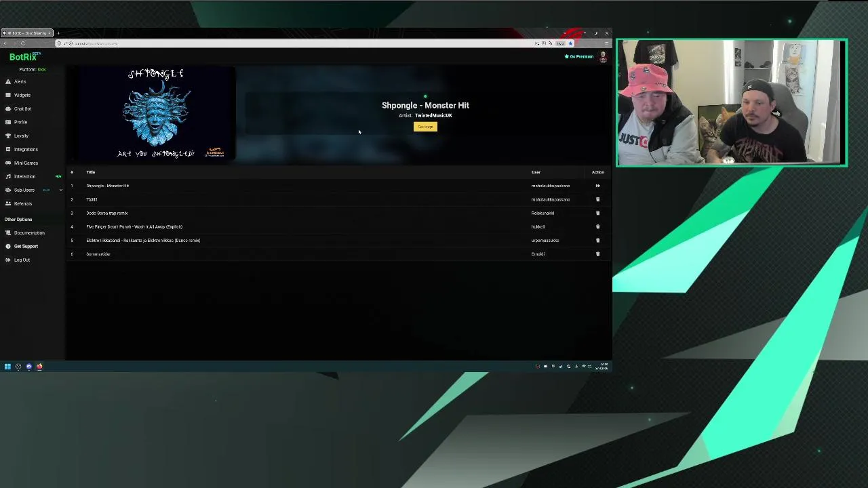
Task: Select the Sommartider song title
Action: click(98, 254)
